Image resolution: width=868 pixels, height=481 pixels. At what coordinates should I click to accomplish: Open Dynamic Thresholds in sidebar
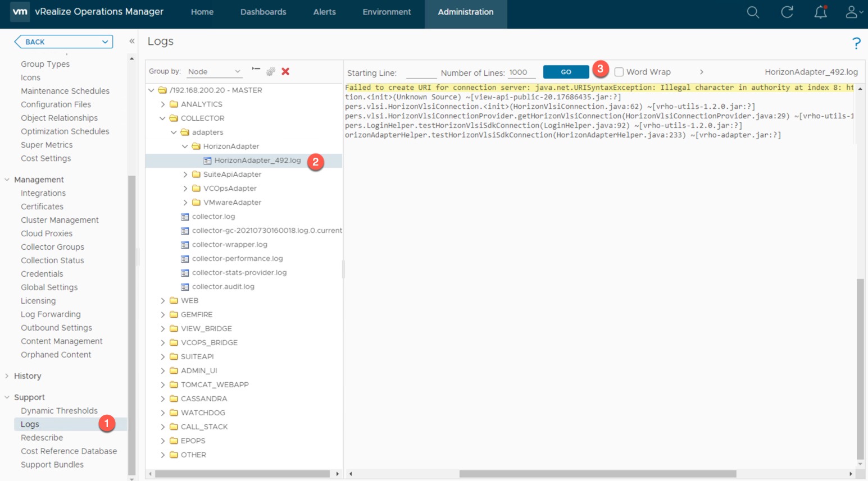(x=59, y=411)
